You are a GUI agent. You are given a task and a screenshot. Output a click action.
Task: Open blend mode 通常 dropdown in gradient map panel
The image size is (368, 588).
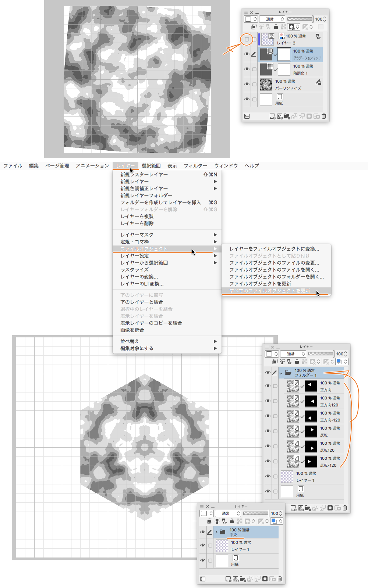tap(272, 19)
